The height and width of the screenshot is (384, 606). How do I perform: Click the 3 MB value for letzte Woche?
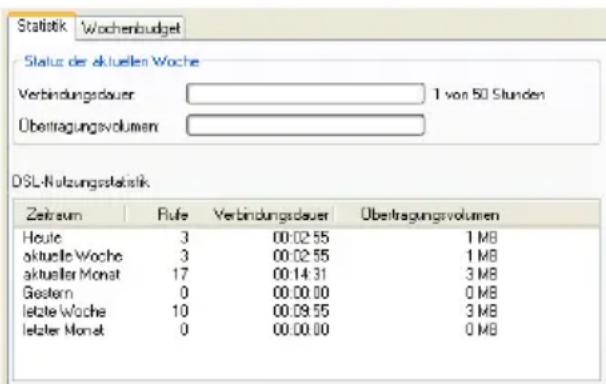tap(481, 311)
